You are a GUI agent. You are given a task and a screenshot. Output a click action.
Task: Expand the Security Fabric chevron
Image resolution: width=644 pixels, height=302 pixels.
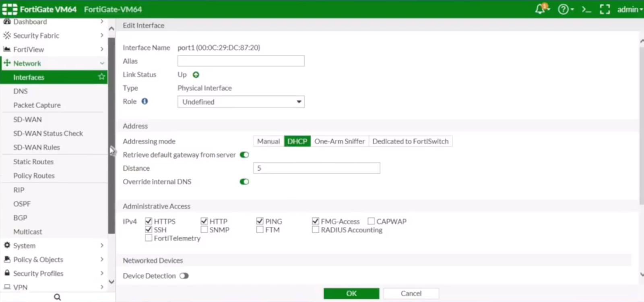tap(102, 35)
